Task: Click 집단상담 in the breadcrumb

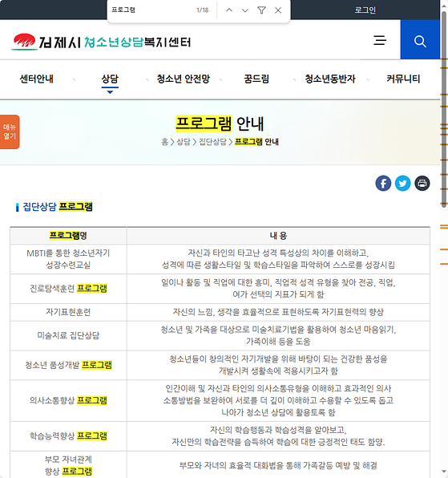Action: click(212, 142)
